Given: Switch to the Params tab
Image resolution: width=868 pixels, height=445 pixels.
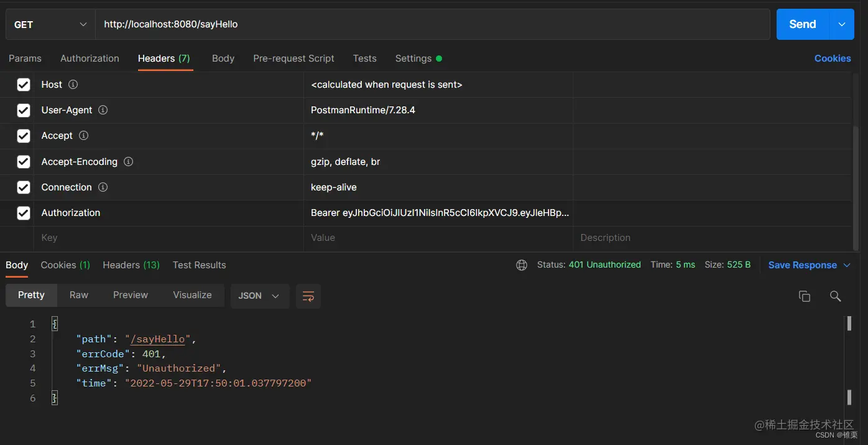Looking at the screenshot, I should pyautogui.click(x=25, y=58).
